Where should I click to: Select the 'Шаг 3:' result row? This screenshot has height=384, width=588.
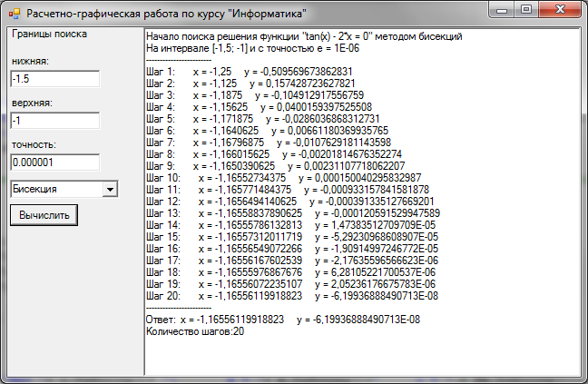(x=255, y=95)
